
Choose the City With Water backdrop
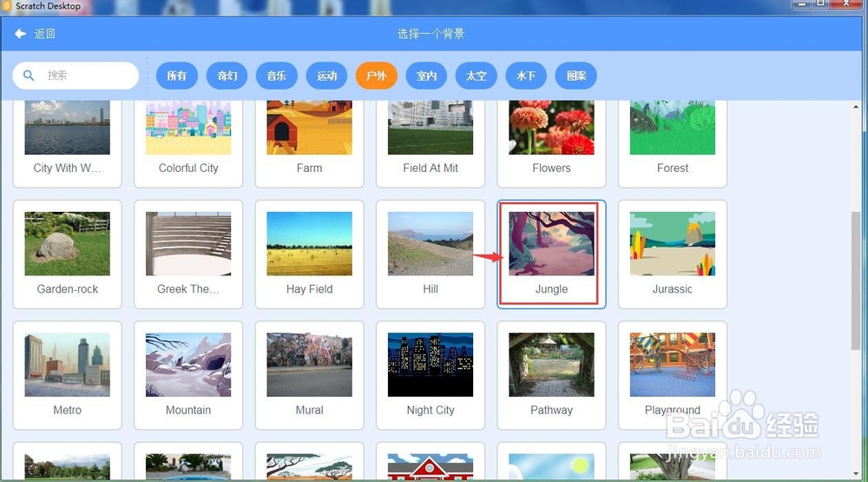point(68,143)
